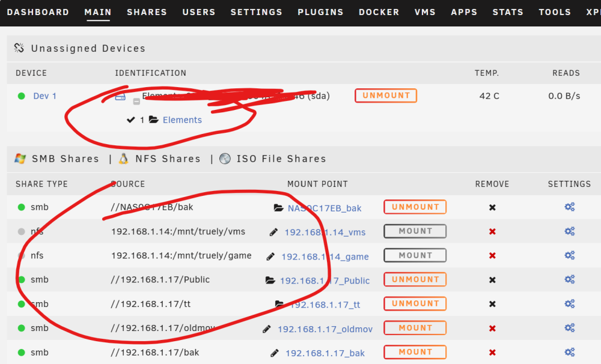Image resolution: width=601 pixels, height=364 pixels.
Task: Mount the 192.168.1.14_vms share
Action: [x=415, y=231]
